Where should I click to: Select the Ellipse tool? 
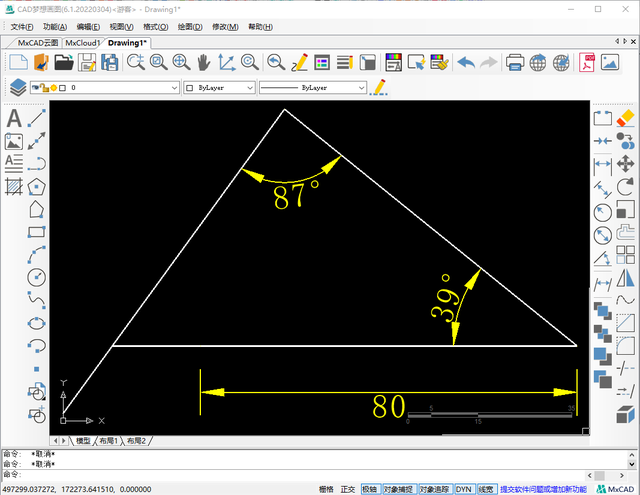coord(37,323)
